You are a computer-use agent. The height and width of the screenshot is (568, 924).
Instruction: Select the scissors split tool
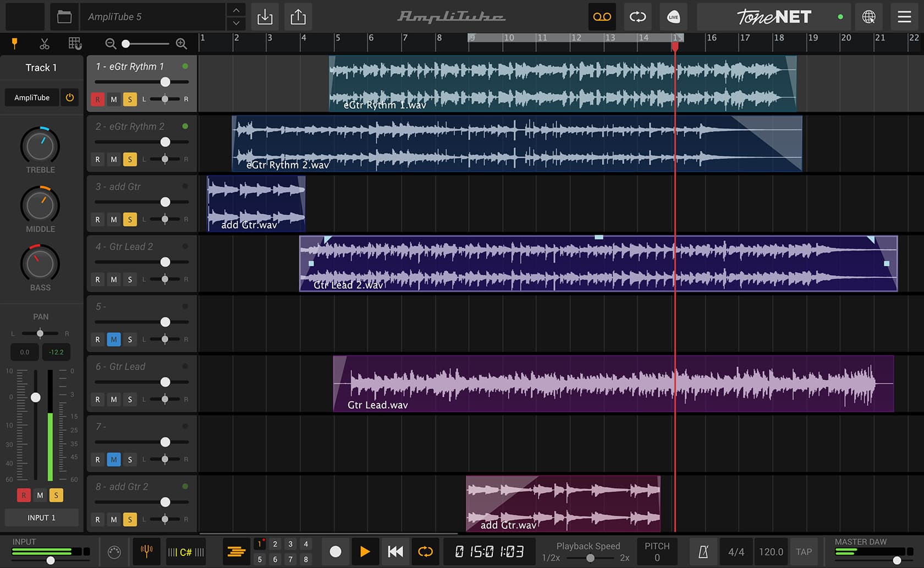45,43
